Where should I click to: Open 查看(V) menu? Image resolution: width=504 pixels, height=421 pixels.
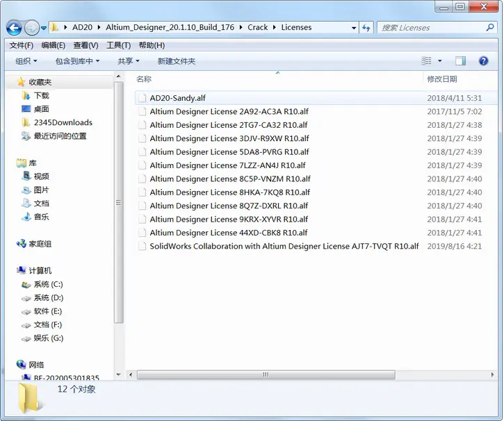pos(86,45)
